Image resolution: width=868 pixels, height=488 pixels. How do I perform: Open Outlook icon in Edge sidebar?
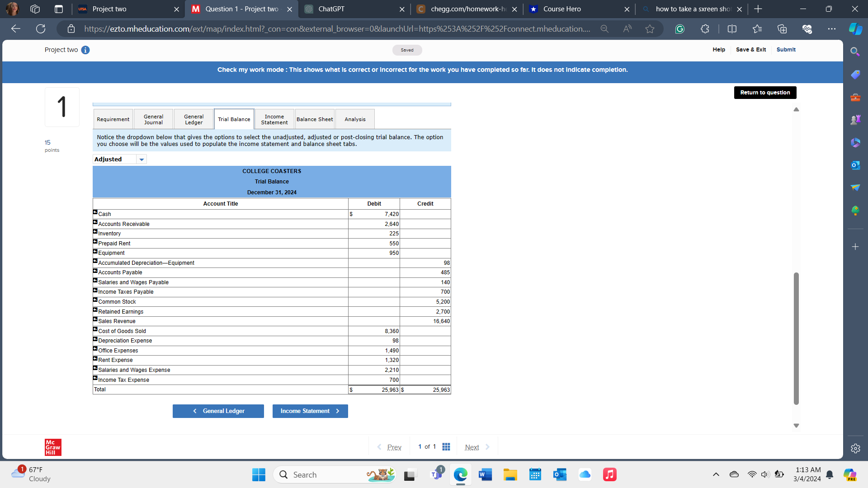[855, 165]
